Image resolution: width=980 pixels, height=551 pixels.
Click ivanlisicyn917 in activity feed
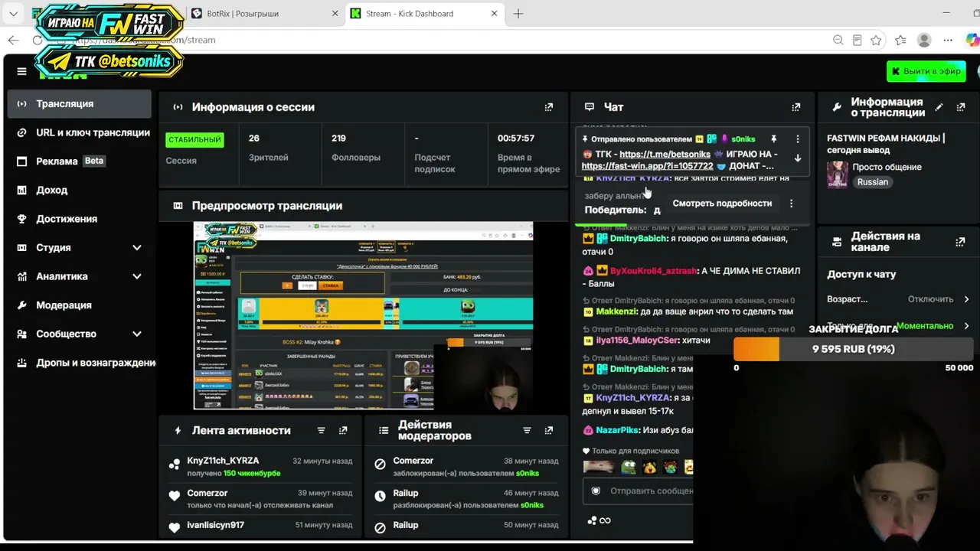[x=216, y=526]
